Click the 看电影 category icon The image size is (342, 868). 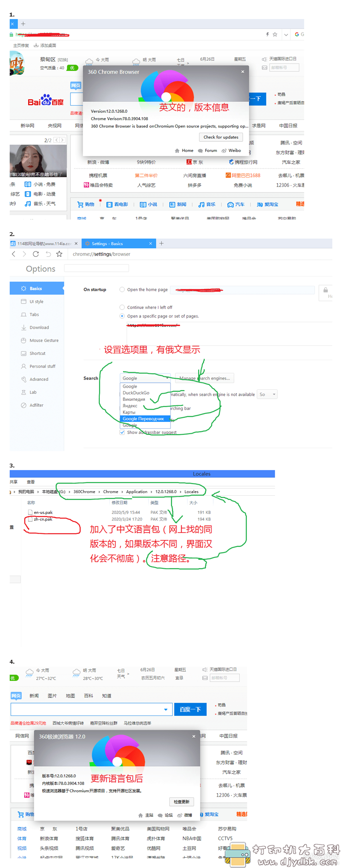pyautogui.click(x=109, y=205)
